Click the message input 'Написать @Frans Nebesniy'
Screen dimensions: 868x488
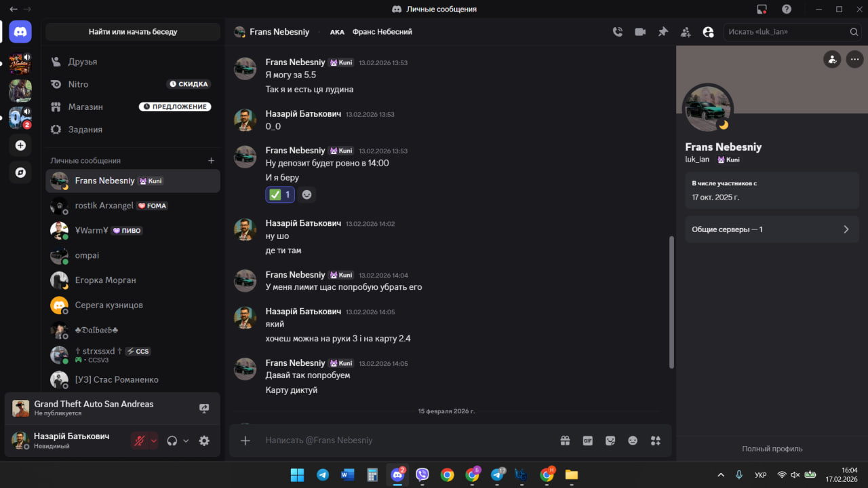407,440
